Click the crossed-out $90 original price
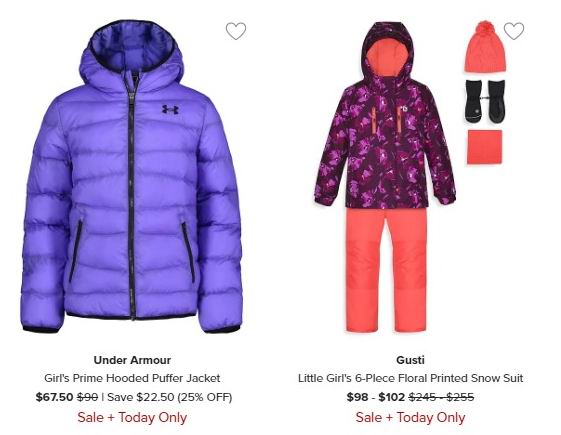The height and width of the screenshot is (435, 561). [x=88, y=397]
